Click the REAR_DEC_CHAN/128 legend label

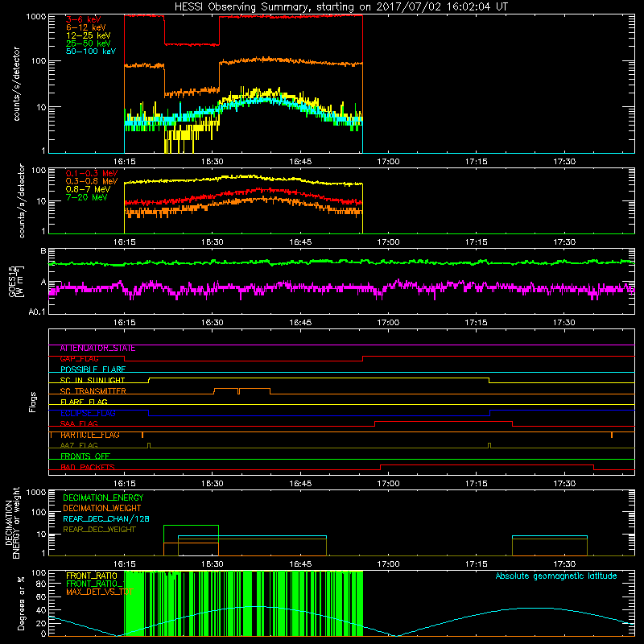point(106,518)
